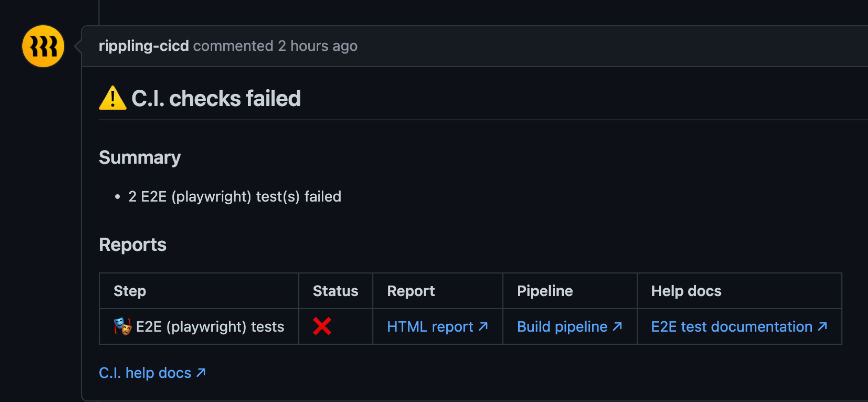
Task: Click the 'Step' column header
Action: pyautogui.click(x=130, y=291)
